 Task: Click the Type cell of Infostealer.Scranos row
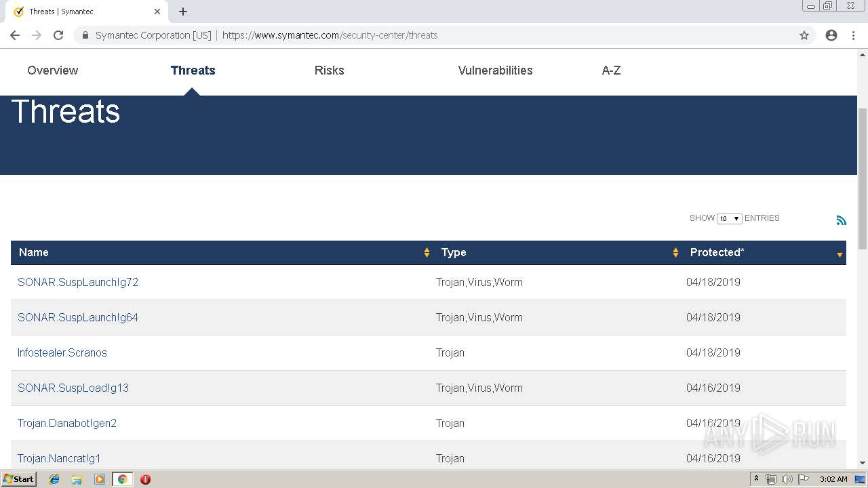tap(450, 353)
